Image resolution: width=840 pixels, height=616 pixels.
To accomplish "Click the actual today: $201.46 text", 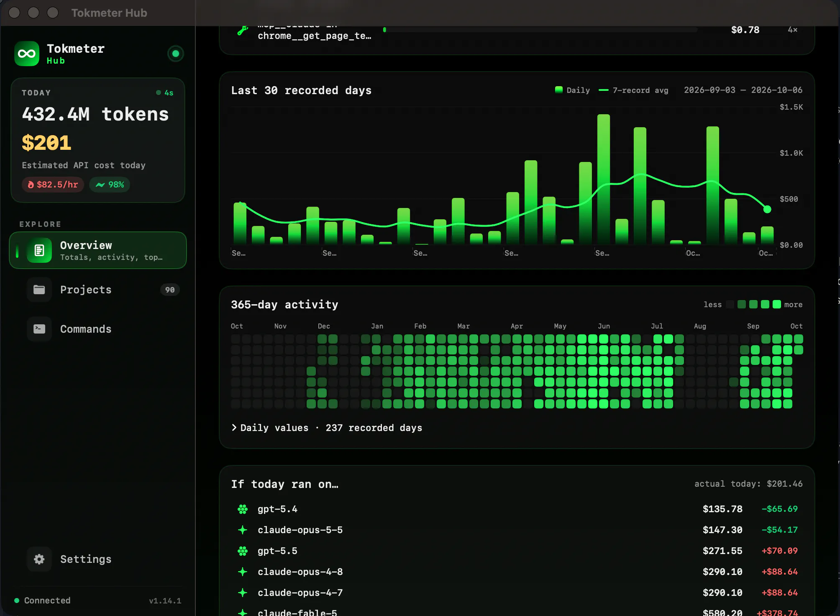I will coord(748,484).
